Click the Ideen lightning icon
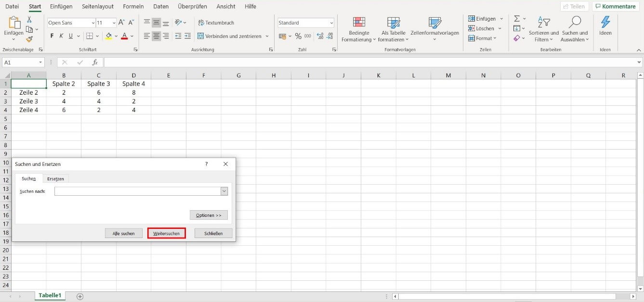Image resolution: width=644 pixels, height=302 pixels. point(605,23)
